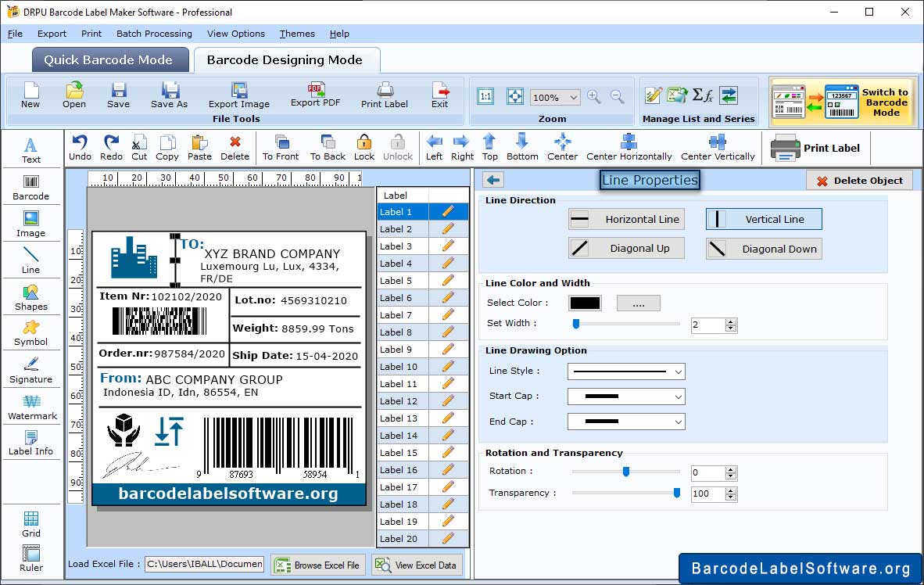Select the Image tool
The image size is (924, 585).
coord(31,224)
